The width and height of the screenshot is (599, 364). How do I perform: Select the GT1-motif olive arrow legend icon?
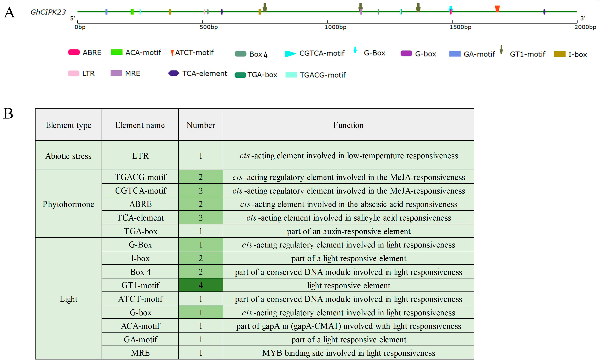click(501, 49)
